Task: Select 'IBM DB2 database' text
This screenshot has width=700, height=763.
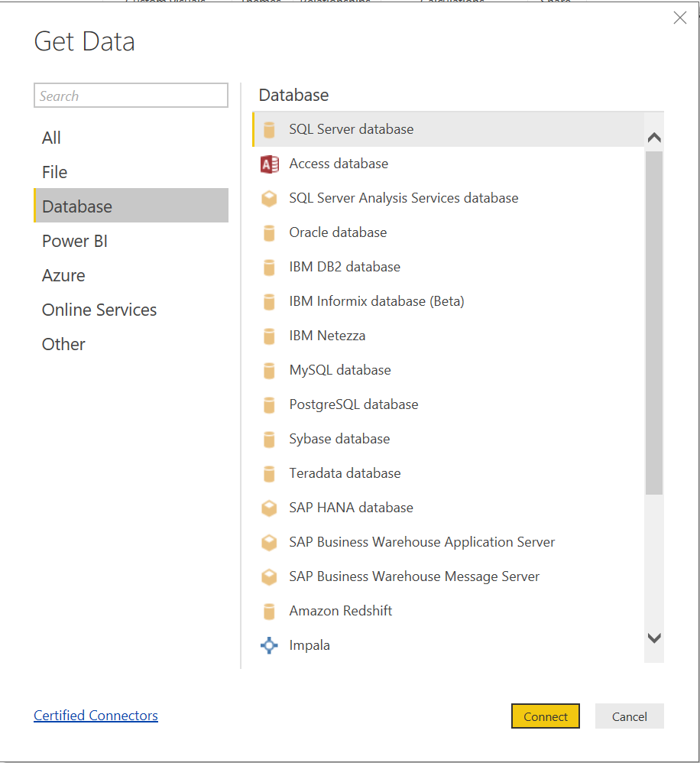Action: coord(345,267)
